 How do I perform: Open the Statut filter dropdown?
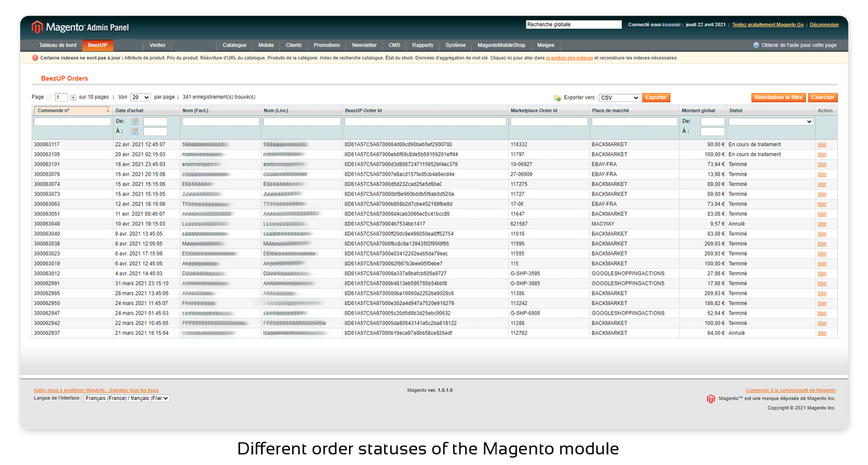(771, 121)
